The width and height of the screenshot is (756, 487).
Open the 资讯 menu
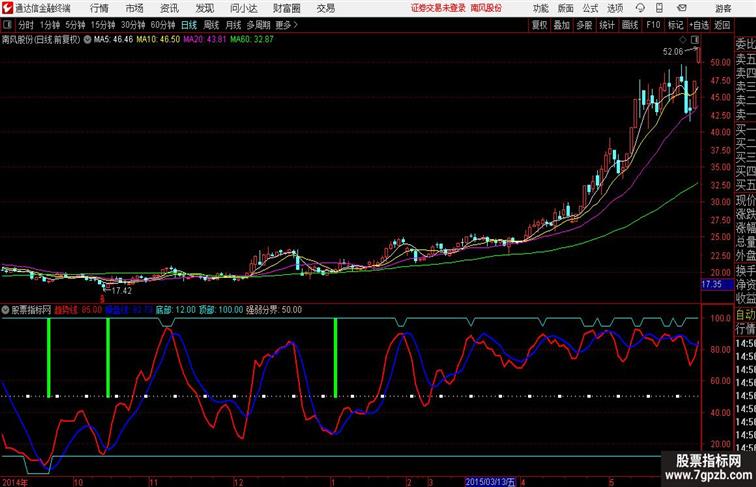(169, 8)
